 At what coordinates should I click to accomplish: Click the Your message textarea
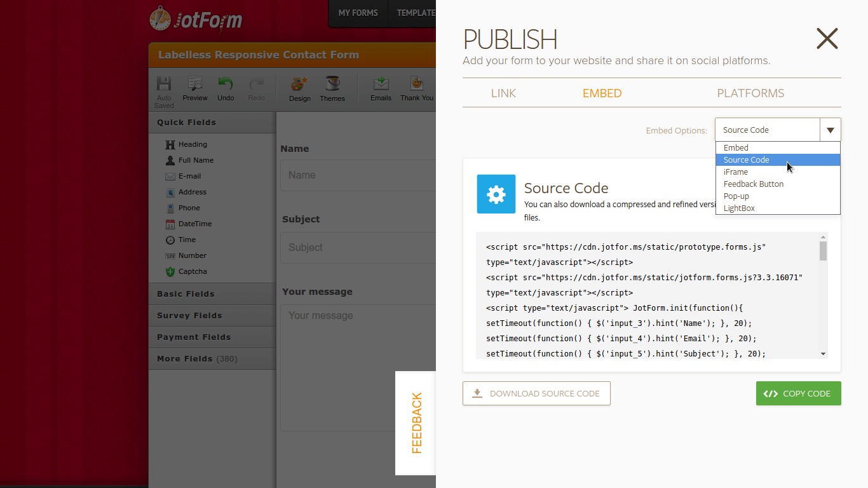point(358,368)
